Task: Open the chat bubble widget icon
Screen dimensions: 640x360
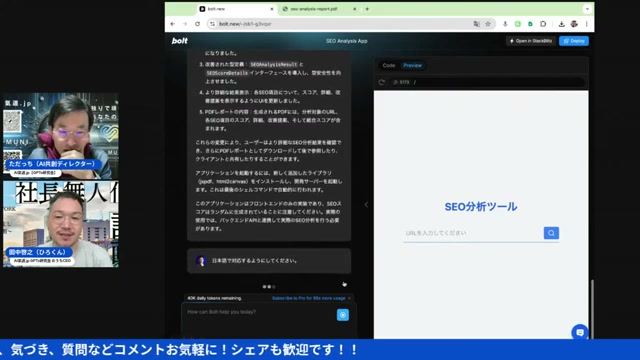Action: pyautogui.click(x=580, y=332)
